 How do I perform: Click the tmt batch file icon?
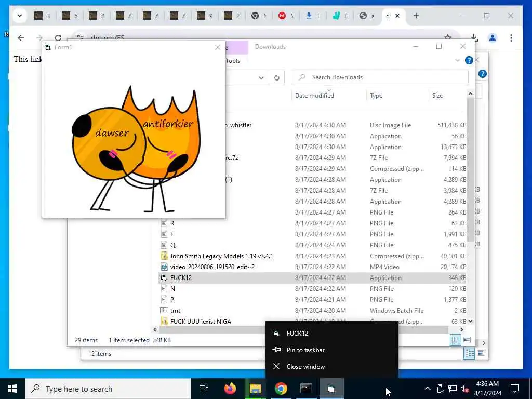coord(164,311)
